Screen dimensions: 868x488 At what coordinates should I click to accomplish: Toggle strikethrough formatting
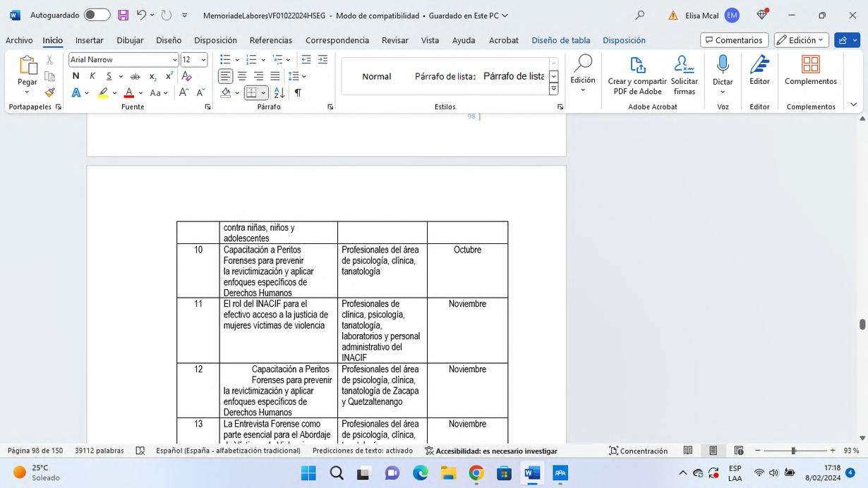135,76
